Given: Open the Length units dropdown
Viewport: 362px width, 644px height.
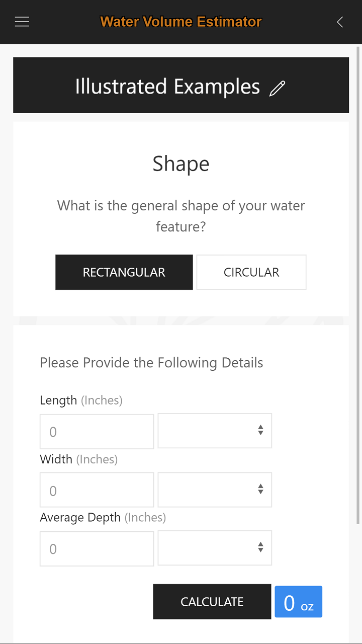Looking at the screenshot, I should pos(215,430).
